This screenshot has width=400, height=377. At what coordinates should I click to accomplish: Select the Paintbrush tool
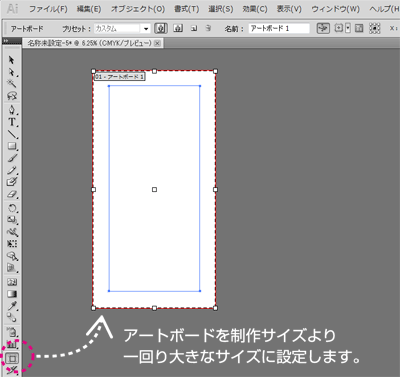[12, 158]
